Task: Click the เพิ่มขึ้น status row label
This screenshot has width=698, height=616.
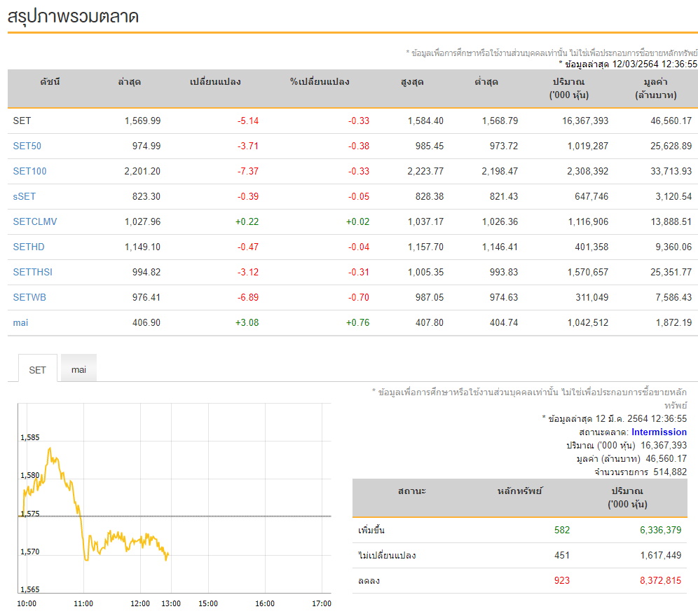Action: (371, 530)
